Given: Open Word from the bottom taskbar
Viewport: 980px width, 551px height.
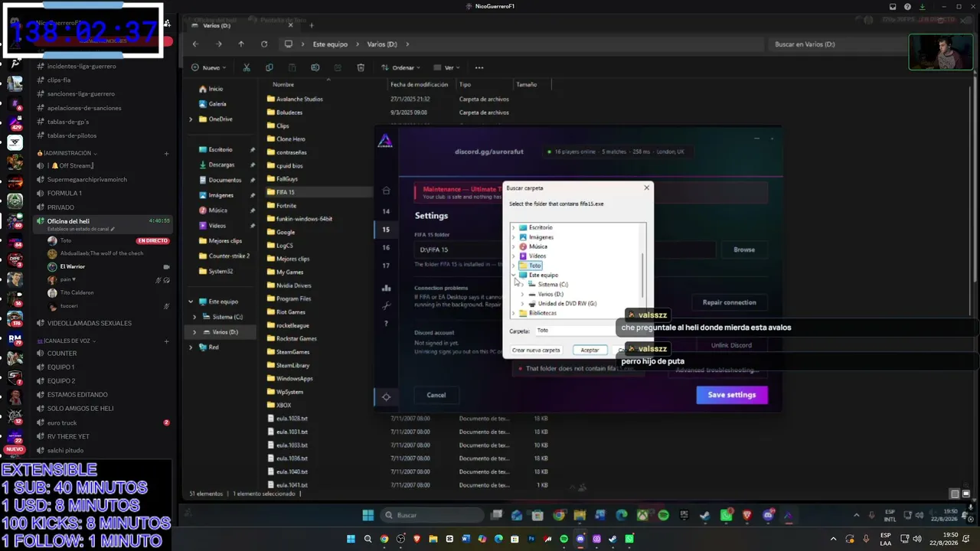Looking at the screenshot, I should pos(465,540).
